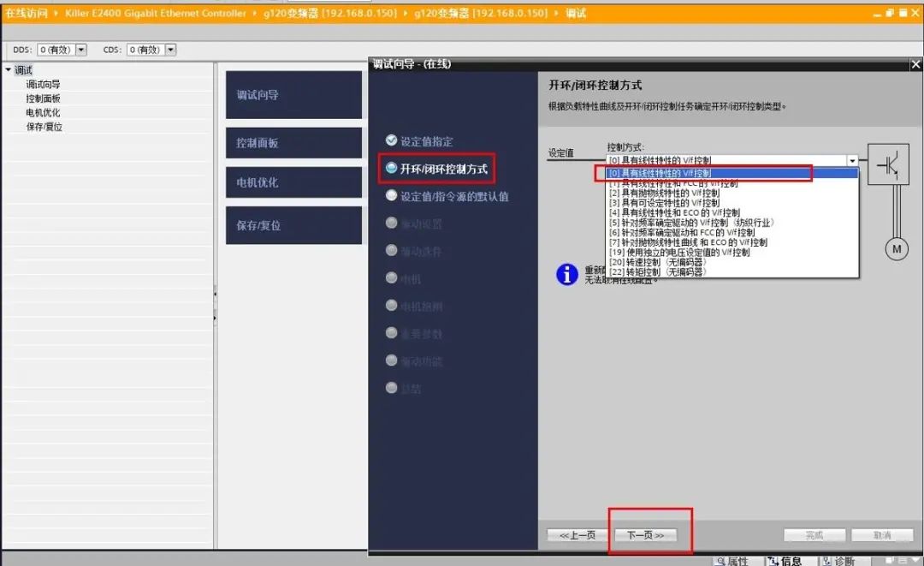Choose highlighted [0] 具有线性特性的 V/f控制 list option
This screenshot has width=924, height=566.
click(x=732, y=173)
